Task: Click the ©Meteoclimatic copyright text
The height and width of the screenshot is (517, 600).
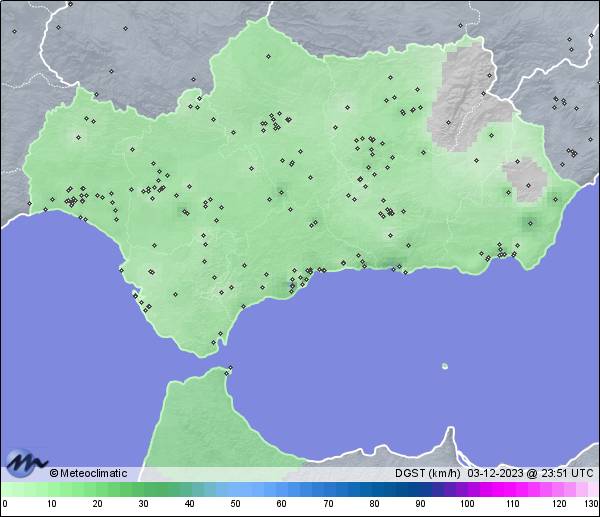Action: [88, 473]
